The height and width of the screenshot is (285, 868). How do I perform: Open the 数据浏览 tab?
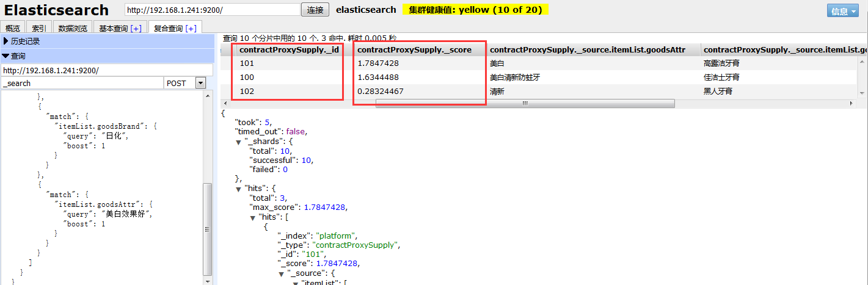pyautogui.click(x=73, y=28)
